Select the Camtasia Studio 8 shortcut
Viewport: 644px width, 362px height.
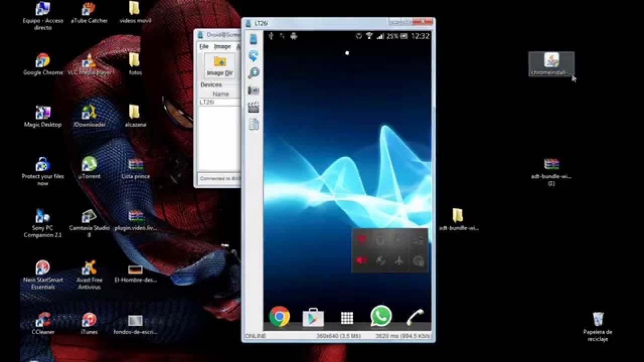[89, 223]
